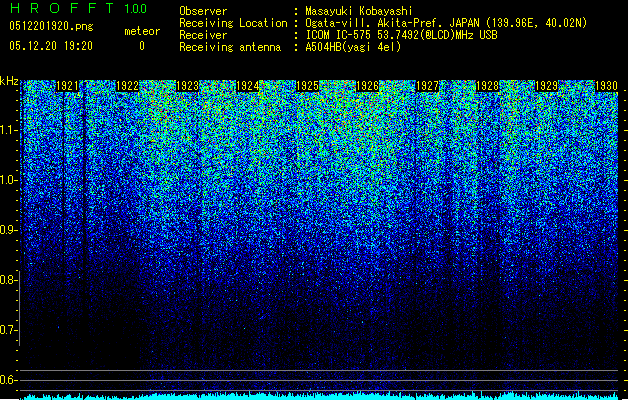Click the 1929 time marker
Screen dimensions: 629x400
pos(547,86)
